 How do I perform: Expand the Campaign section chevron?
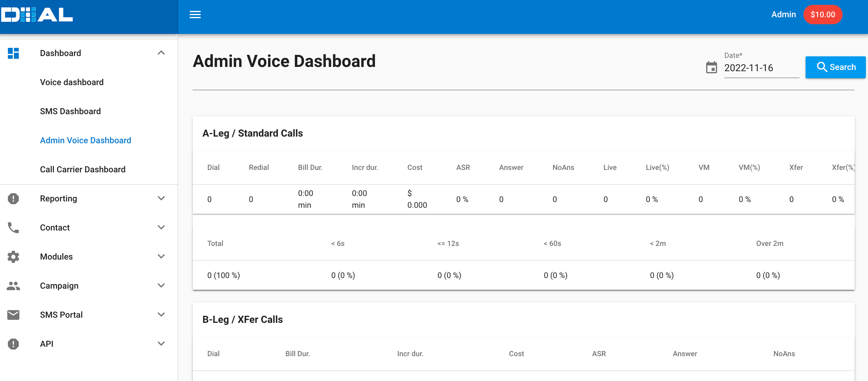161,286
